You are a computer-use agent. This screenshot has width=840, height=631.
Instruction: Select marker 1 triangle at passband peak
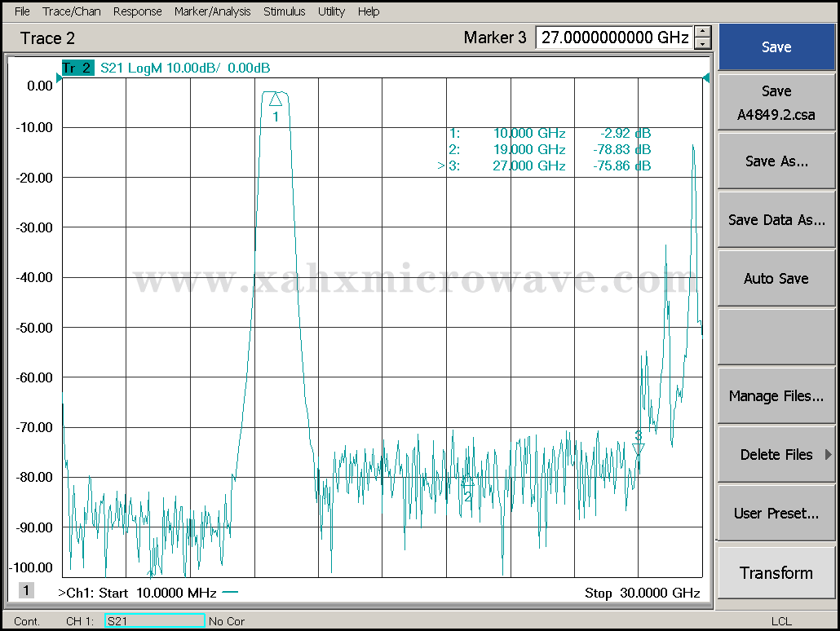pos(276,100)
